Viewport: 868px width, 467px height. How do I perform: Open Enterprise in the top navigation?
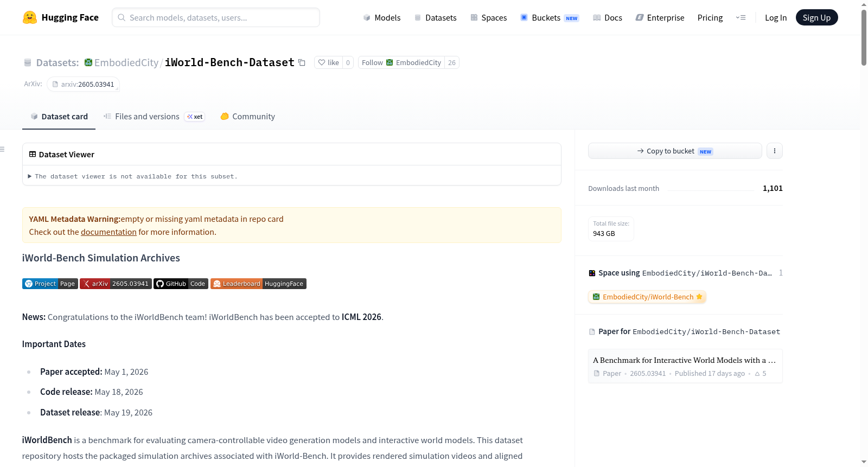[x=660, y=18]
